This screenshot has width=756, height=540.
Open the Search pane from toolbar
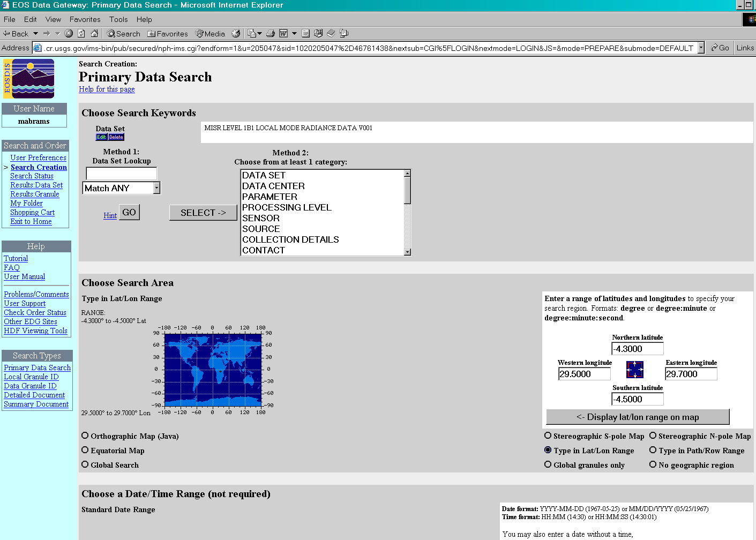[x=123, y=33]
